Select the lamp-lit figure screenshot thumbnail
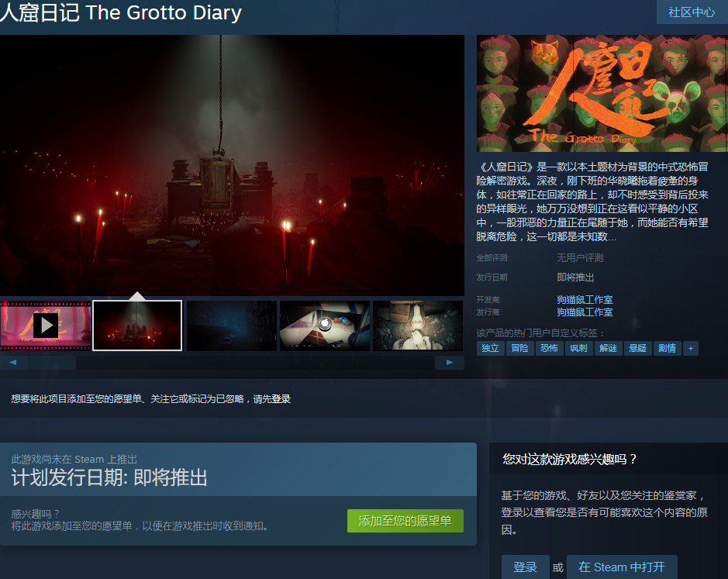Viewport: 728px width, 579px height. click(418, 326)
